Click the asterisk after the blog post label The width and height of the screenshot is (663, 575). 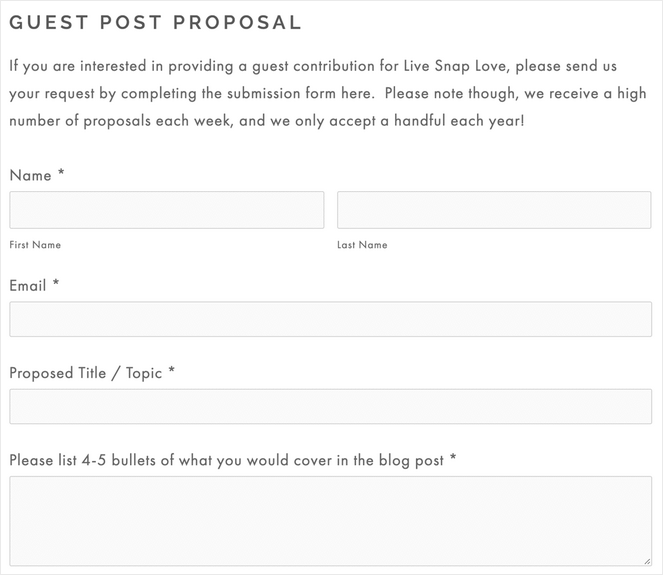coord(453,460)
